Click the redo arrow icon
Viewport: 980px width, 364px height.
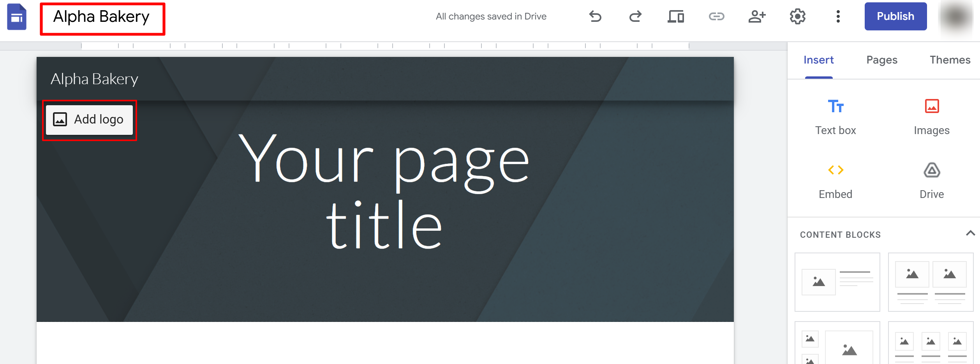click(635, 16)
